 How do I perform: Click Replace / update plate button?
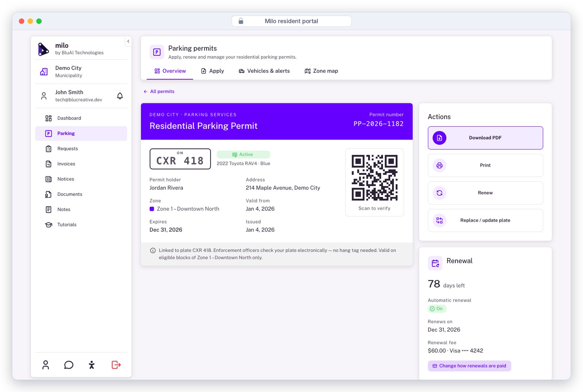click(485, 221)
